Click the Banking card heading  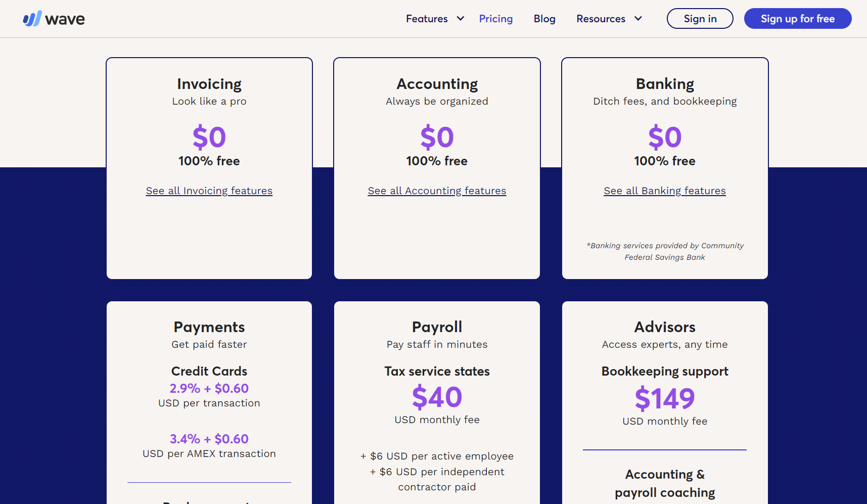665,84
